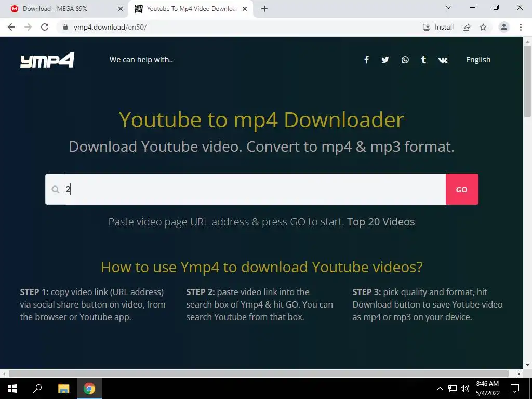
Task: Close the MEGA download tab
Action: pos(121,9)
